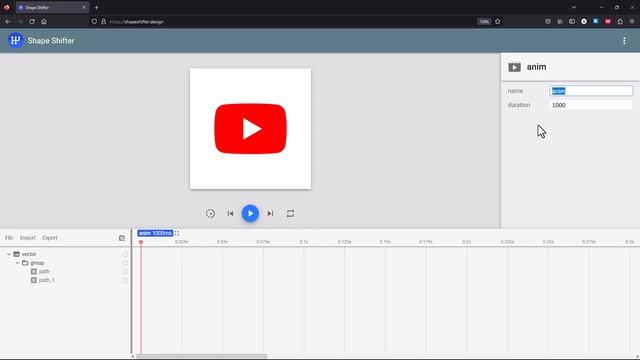
Task: Click the group folder icon
Action: 25,263
